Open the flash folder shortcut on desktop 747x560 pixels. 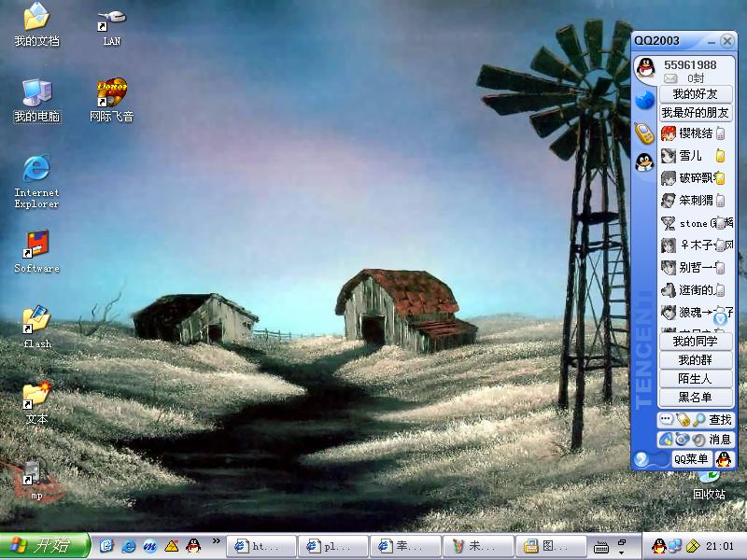coord(37,328)
